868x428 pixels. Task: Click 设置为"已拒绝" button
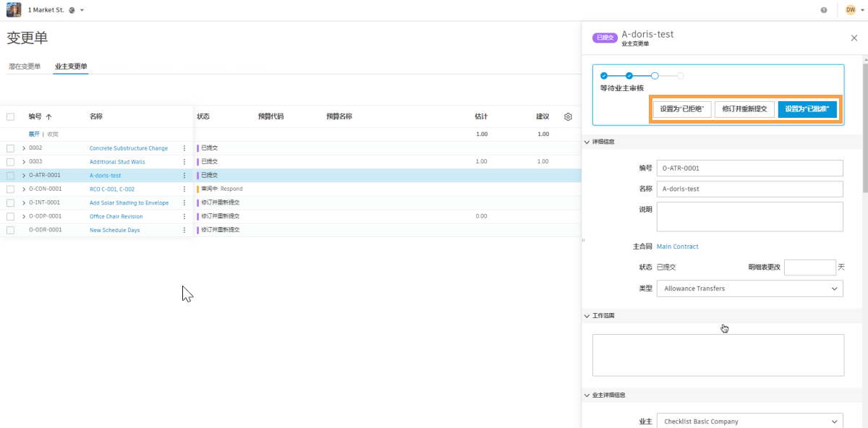(x=682, y=109)
